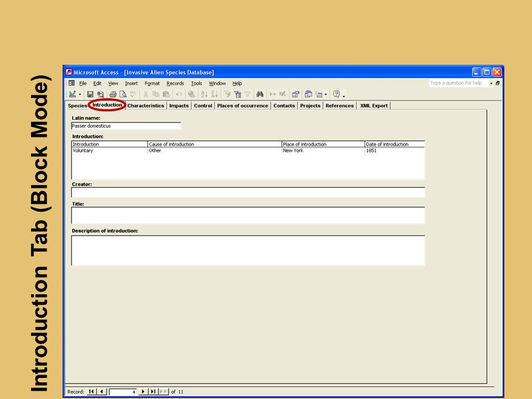Click the Copy icon
The image size is (532, 399).
coord(156,94)
